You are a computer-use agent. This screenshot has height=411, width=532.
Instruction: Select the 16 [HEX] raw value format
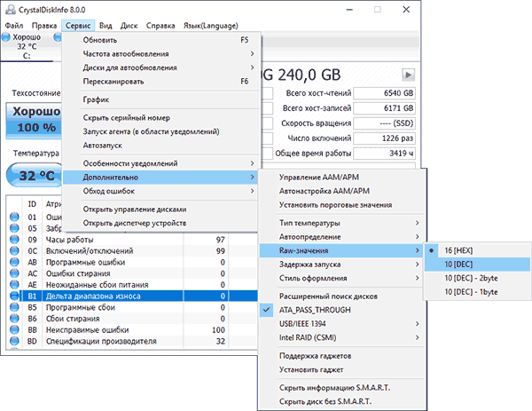(x=477, y=250)
